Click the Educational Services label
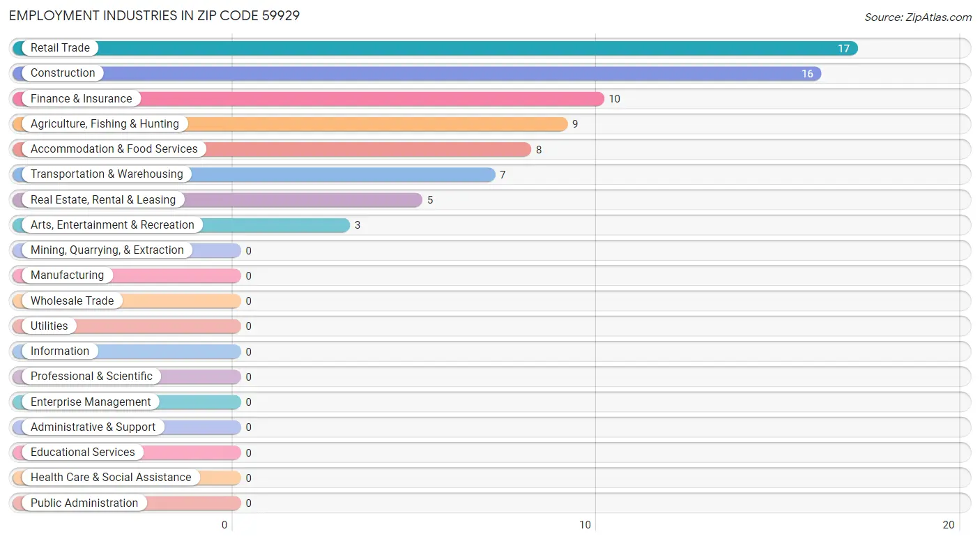Viewport: 980px width, 541px height. tap(82, 452)
